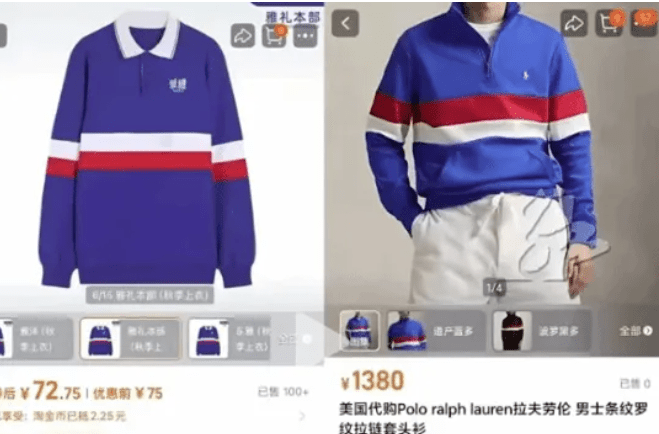Screen dimensions: 659x434
Task: Select the first thumbnail of the right listing
Action: coord(359,331)
